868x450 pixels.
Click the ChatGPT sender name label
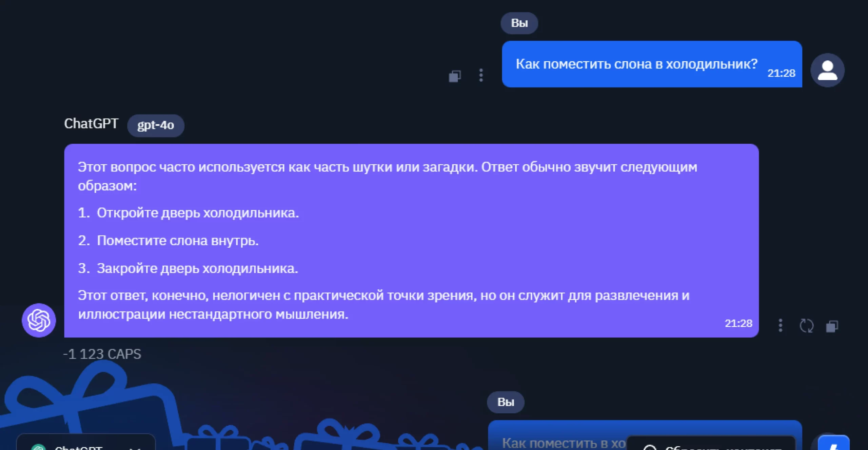pyautogui.click(x=91, y=123)
